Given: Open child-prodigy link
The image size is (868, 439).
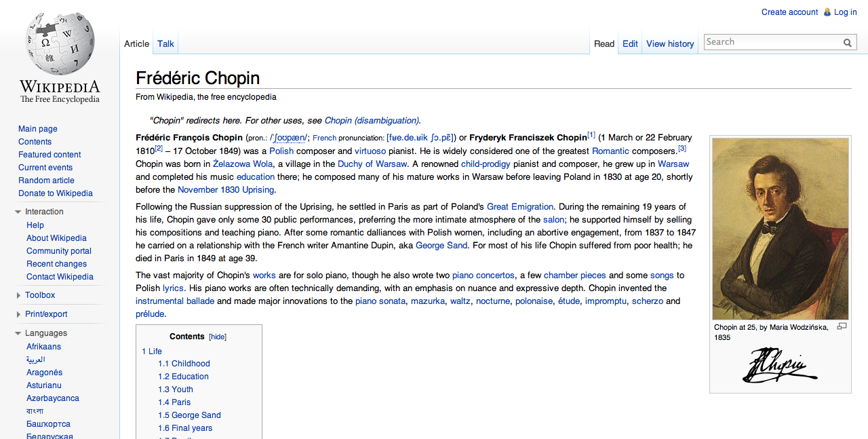Looking at the screenshot, I should tap(486, 164).
